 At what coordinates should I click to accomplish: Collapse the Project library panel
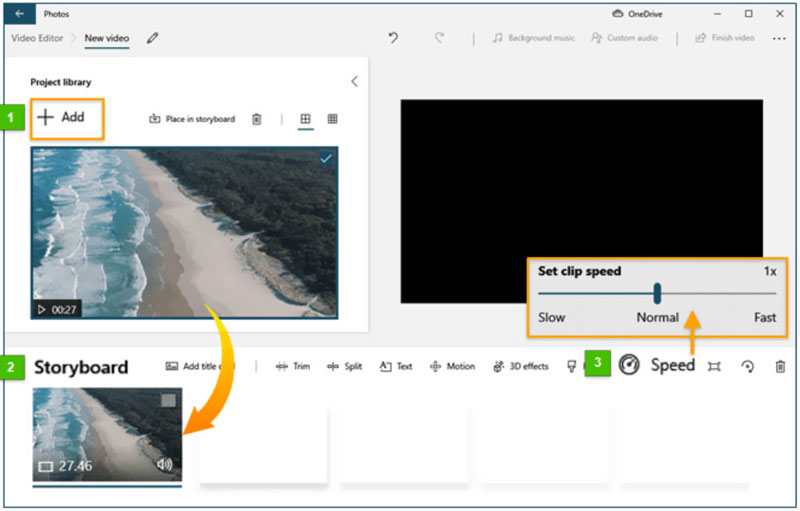(x=355, y=82)
